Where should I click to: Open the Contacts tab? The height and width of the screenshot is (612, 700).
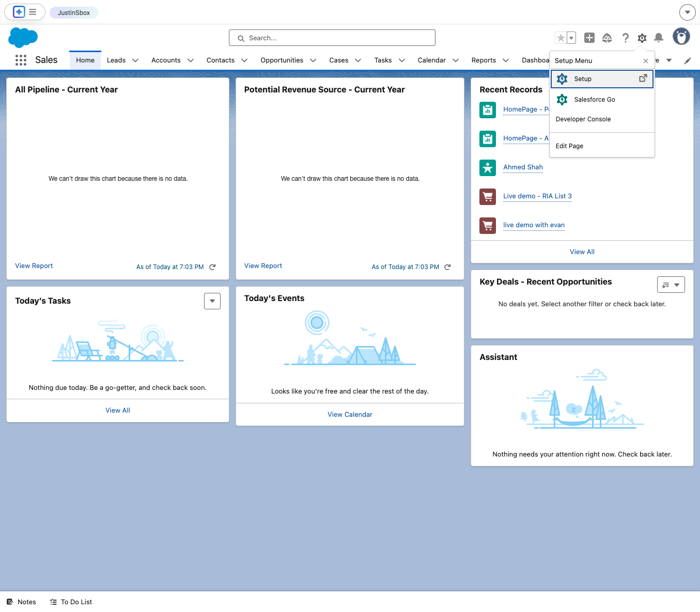click(221, 60)
